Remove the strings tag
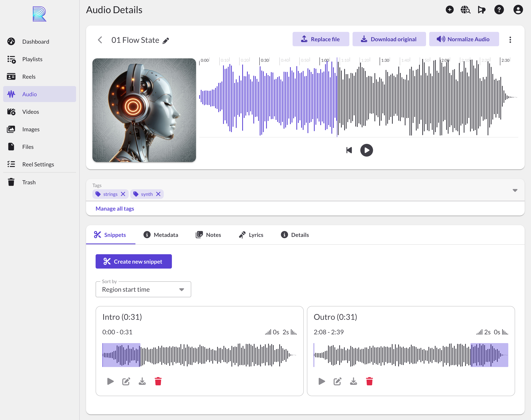Image resolution: width=531 pixels, height=420 pixels. (123, 194)
